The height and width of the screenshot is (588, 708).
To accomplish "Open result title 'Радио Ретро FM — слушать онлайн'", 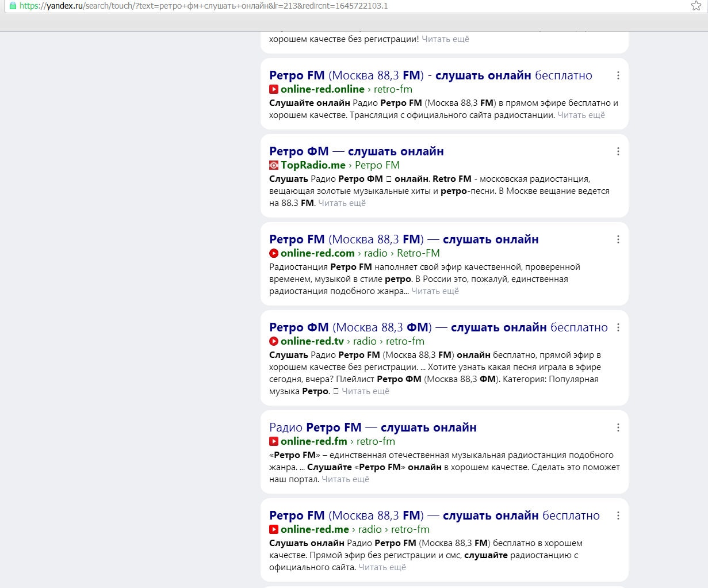I will (373, 427).
